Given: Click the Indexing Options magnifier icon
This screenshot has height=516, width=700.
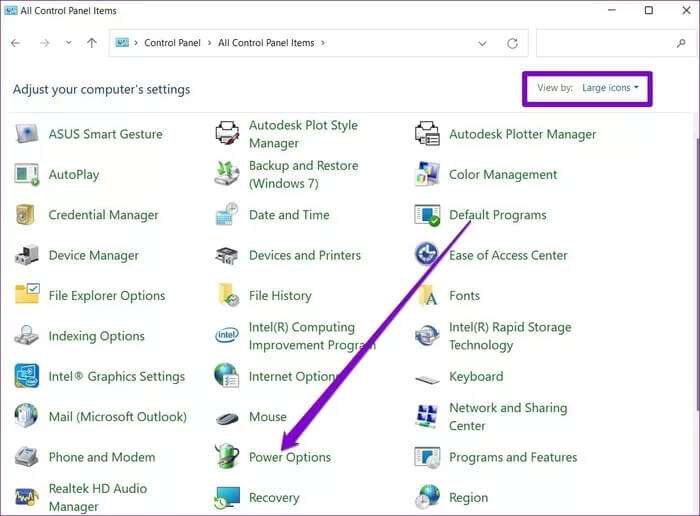Looking at the screenshot, I should pyautogui.click(x=26, y=335).
